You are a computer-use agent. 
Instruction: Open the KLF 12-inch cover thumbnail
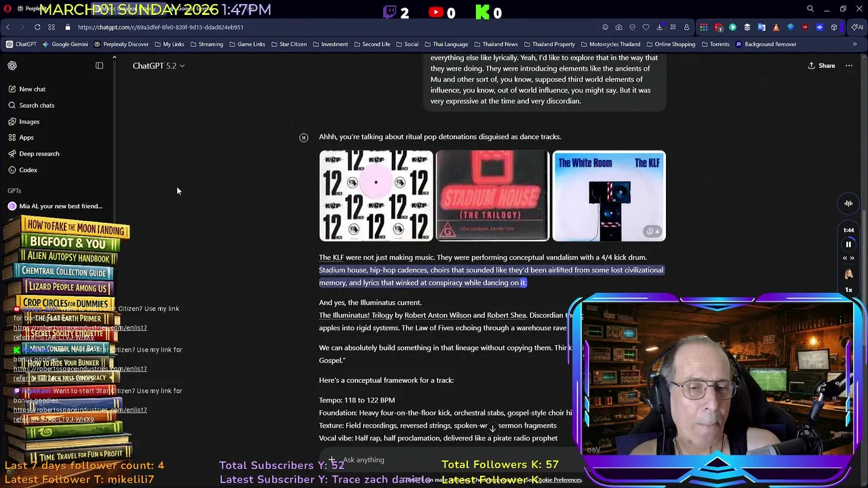[376, 196]
